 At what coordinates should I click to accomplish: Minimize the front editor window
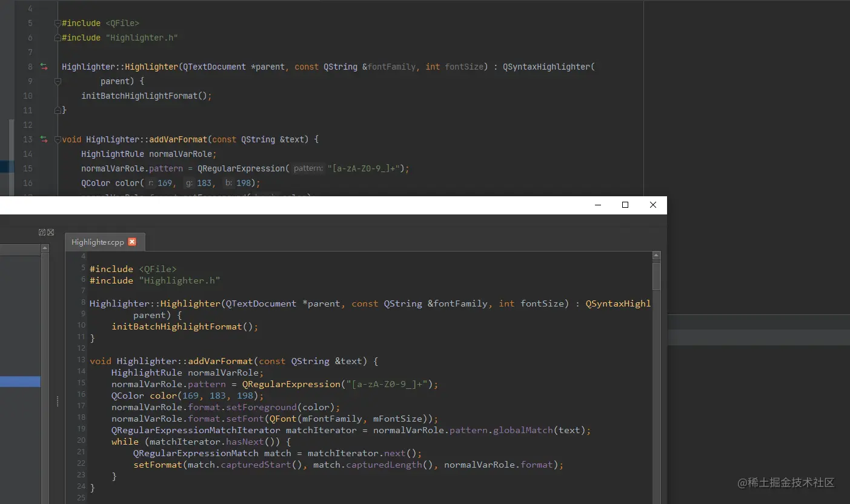pyautogui.click(x=598, y=205)
